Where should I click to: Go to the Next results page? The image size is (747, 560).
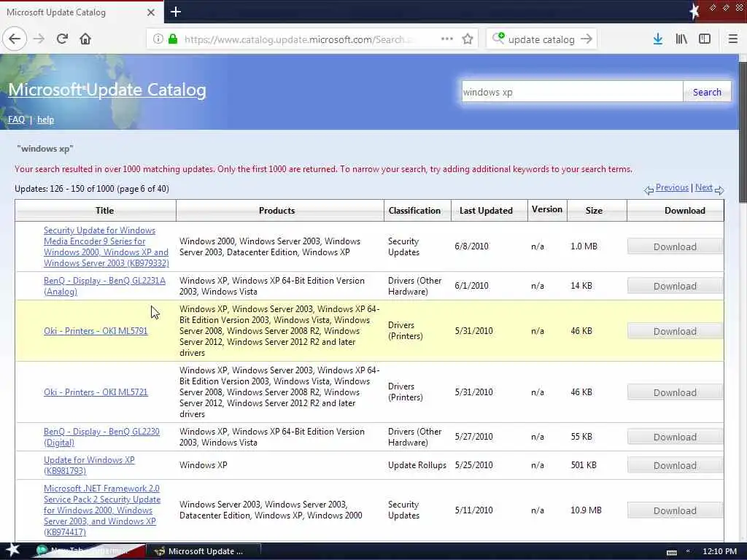click(x=704, y=187)
